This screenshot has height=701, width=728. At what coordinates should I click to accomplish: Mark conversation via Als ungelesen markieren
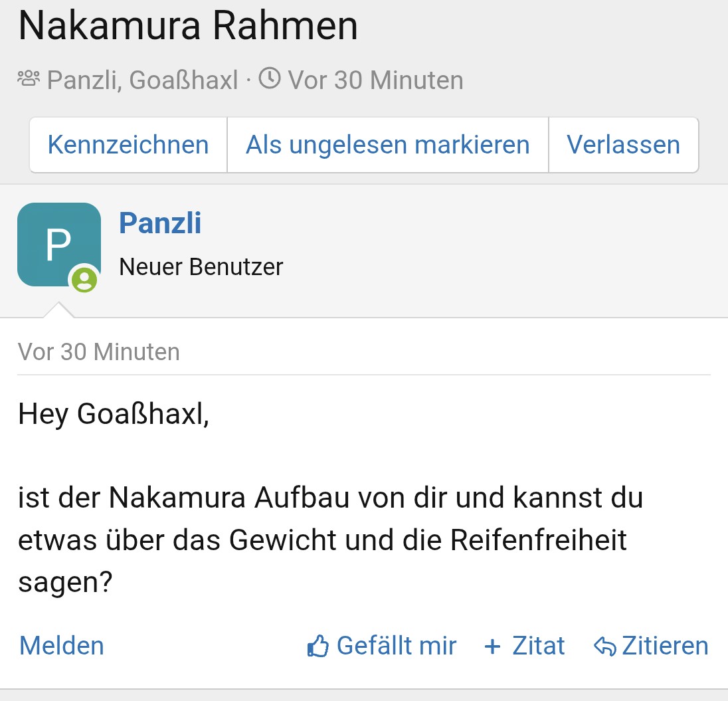388,145
